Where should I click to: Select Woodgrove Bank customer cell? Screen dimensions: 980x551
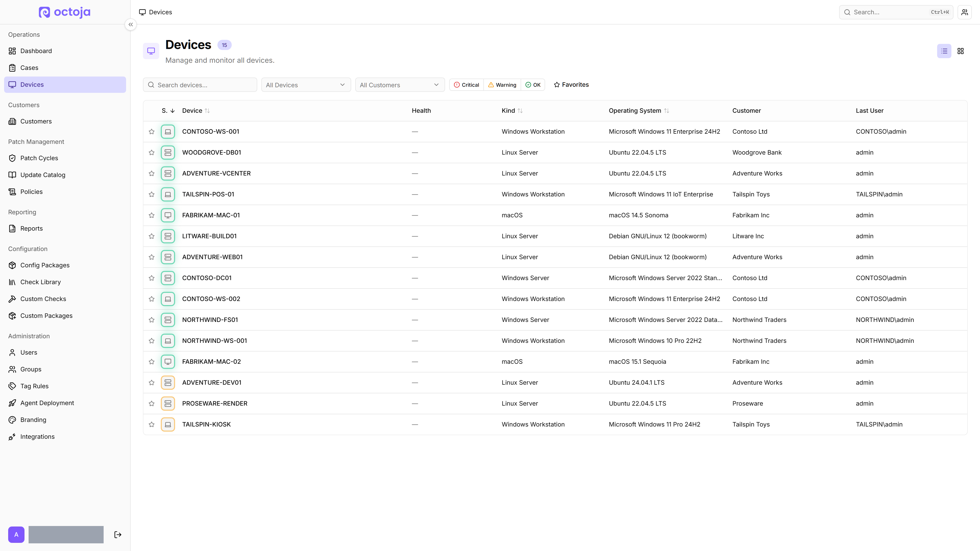757,153
